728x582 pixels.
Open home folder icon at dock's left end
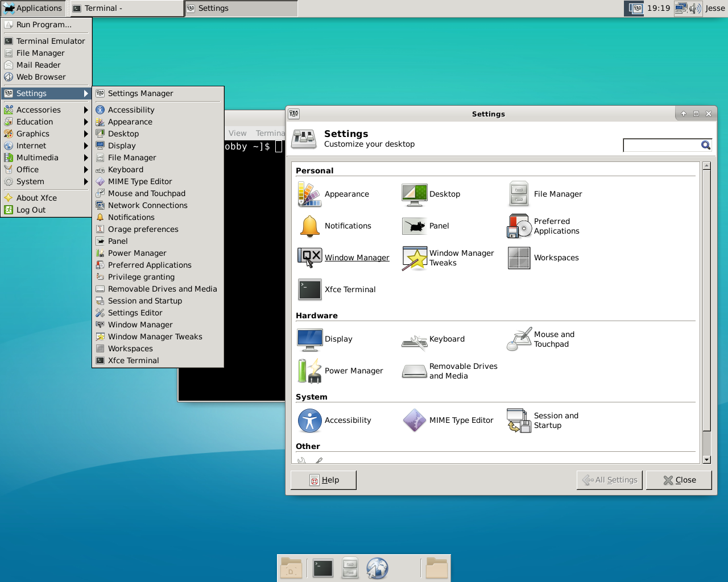coord(291,568)
